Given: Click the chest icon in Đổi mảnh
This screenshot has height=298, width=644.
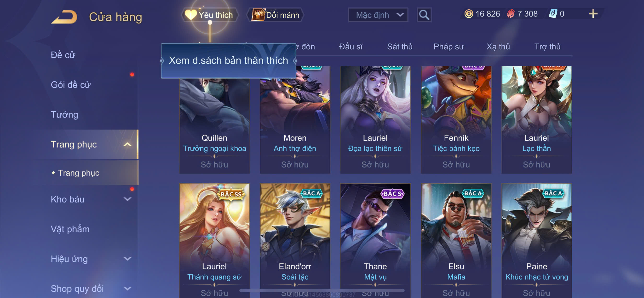Looking at the screenshot, I should point(258,15).
